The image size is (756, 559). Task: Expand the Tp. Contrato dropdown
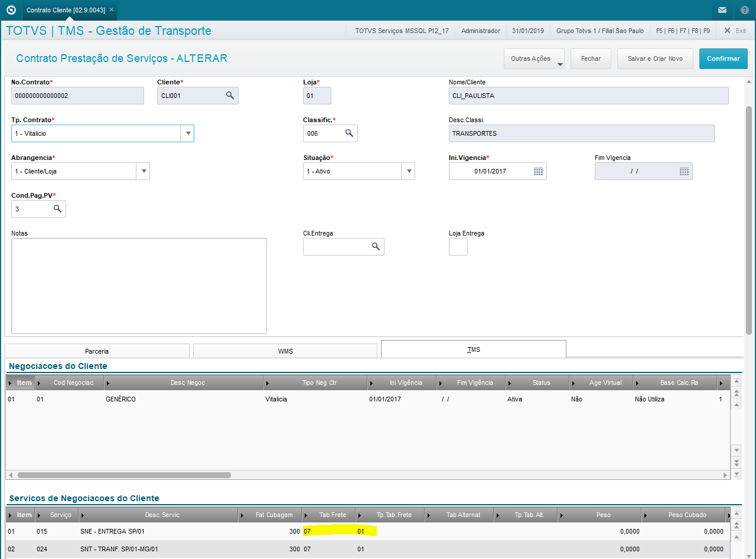pyautogui.click(x=188, y=133)
